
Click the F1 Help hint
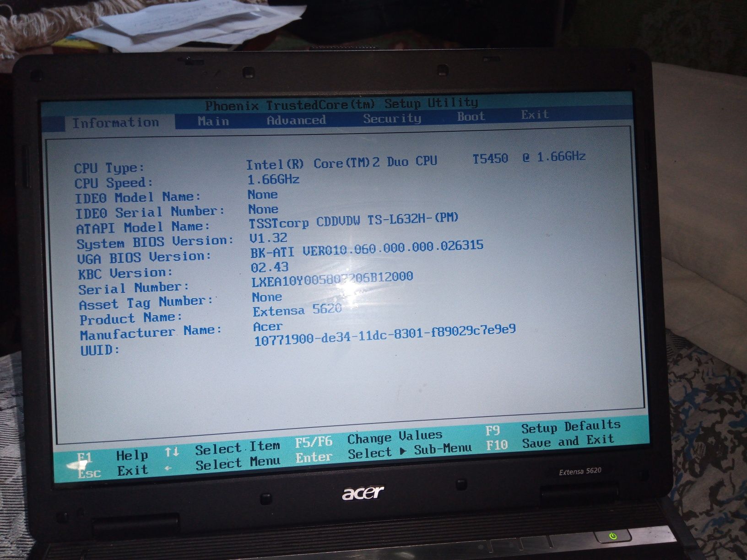113,457
